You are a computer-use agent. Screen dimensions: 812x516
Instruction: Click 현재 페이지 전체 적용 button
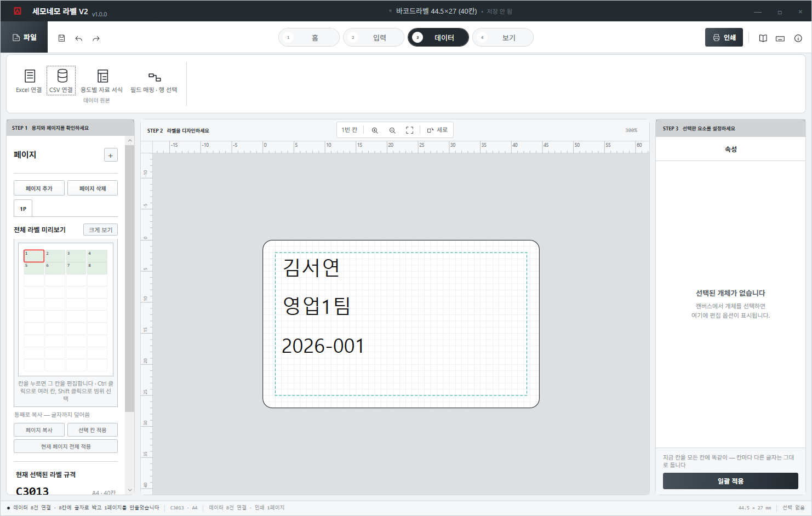(66, 446)
